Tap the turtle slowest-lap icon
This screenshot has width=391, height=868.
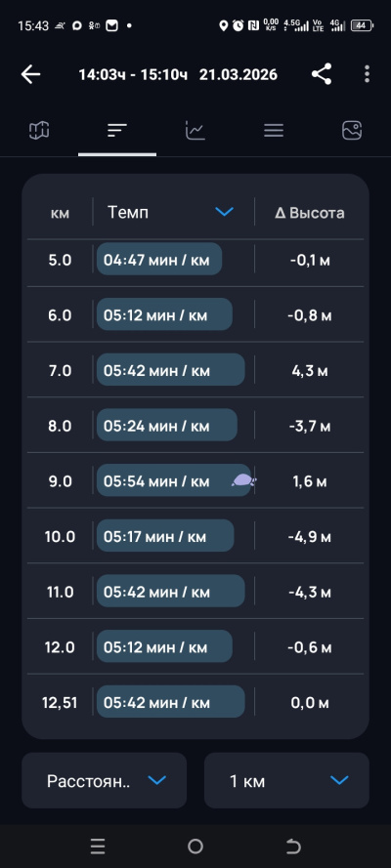coord(243,480)
